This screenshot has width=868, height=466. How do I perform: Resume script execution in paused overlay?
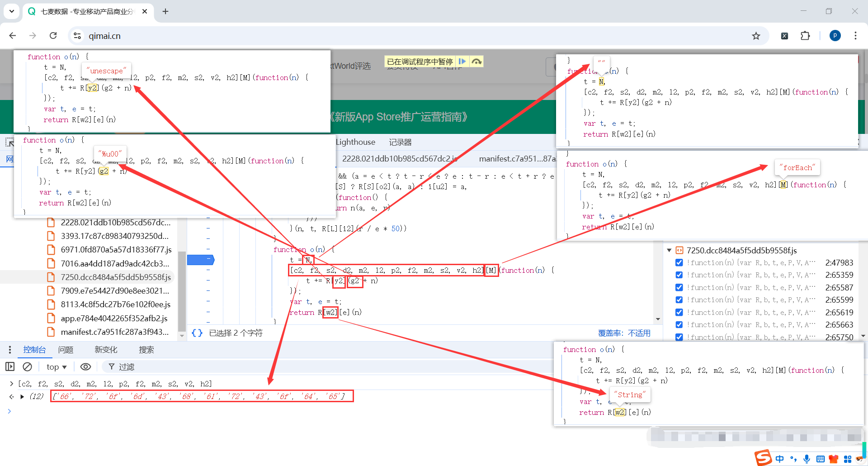pos(462,62)
